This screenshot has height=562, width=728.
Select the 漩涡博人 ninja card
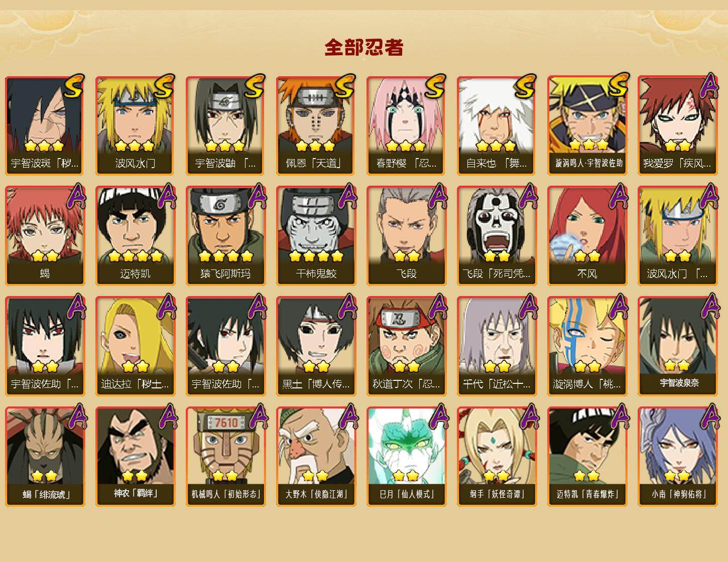coord(587,346)
